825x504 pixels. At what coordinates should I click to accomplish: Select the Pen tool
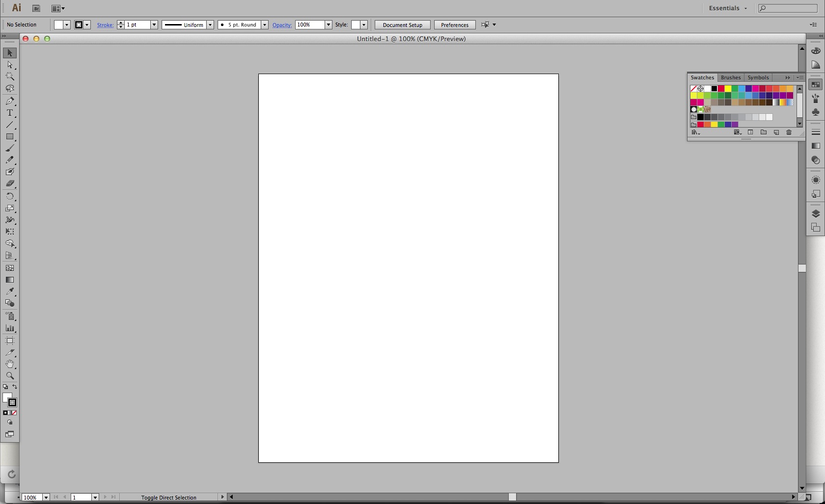coord(10,101)
